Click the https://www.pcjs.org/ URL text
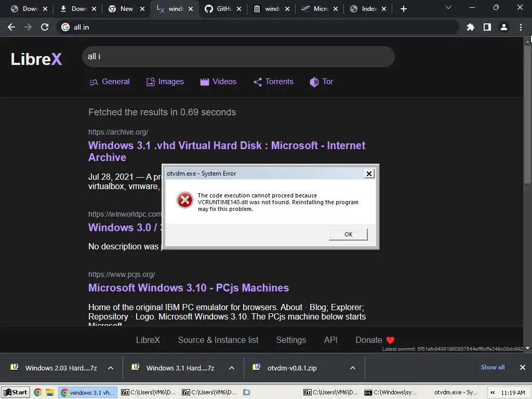532x399 pixels. point(122,274)
